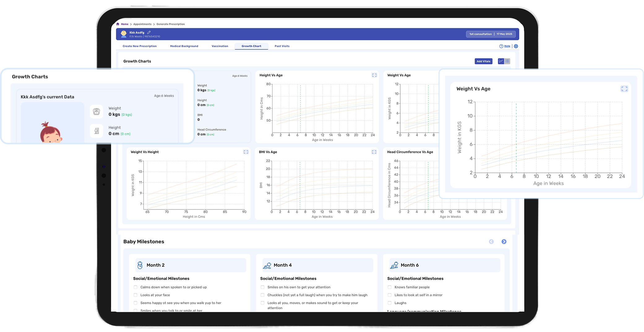
Task: Go to next baby milestones page
Action: 504,242
